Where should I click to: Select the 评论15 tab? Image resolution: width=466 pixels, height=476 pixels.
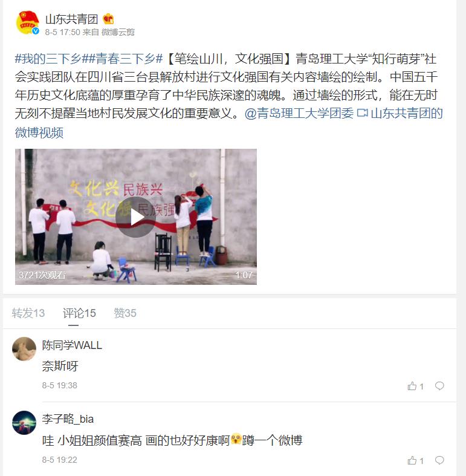click(x=79, y=313)
